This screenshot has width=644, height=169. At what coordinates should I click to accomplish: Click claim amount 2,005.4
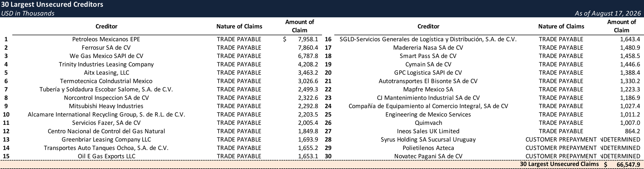point(308,123)
